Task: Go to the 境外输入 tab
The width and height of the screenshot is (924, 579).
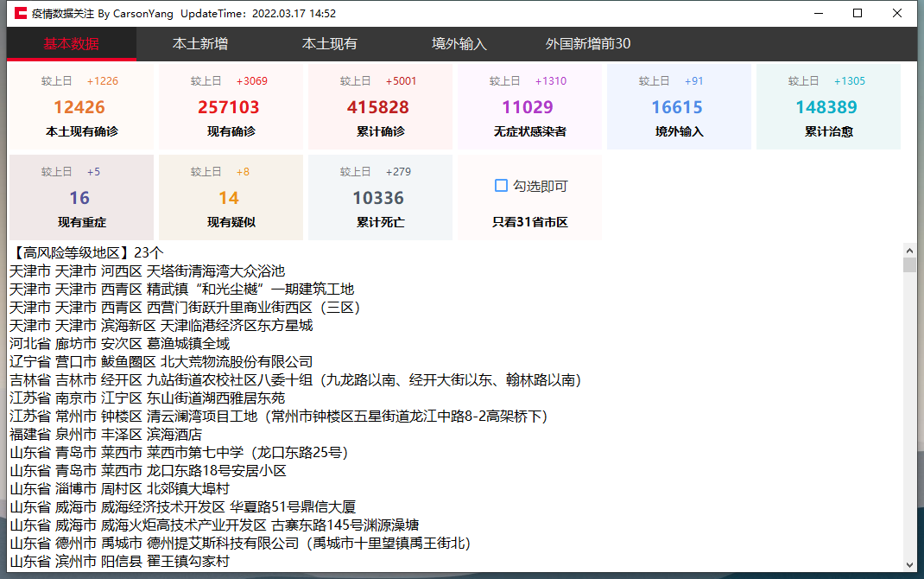Action: click(x=459, y=44)
